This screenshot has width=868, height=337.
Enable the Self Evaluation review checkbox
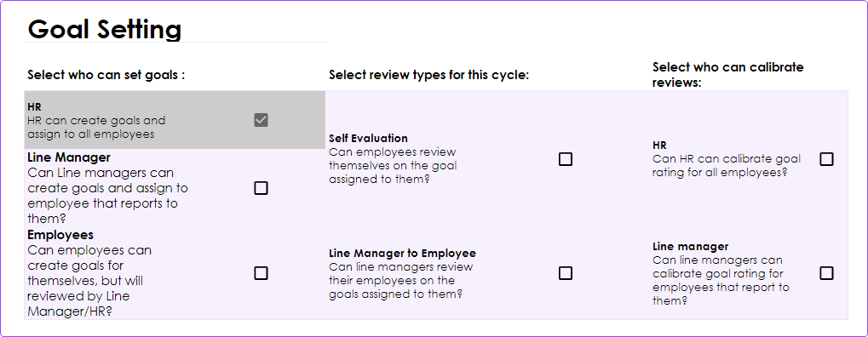point(566,159)
